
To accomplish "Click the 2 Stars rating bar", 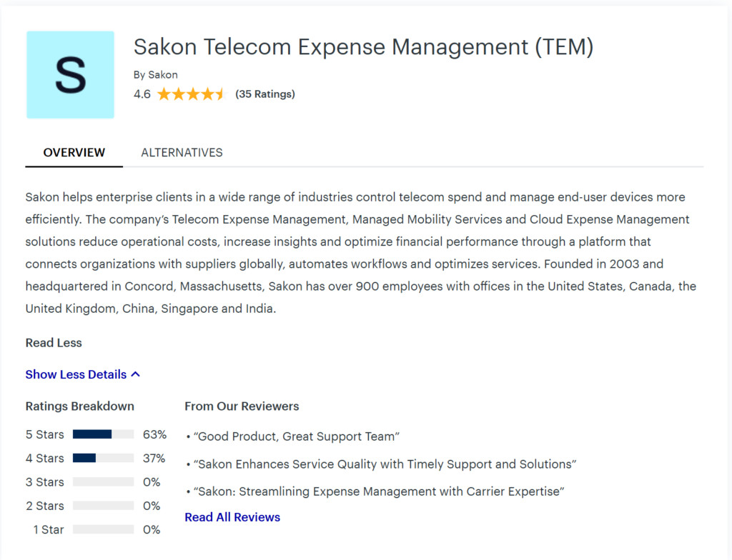I will (x=103, y=506).
